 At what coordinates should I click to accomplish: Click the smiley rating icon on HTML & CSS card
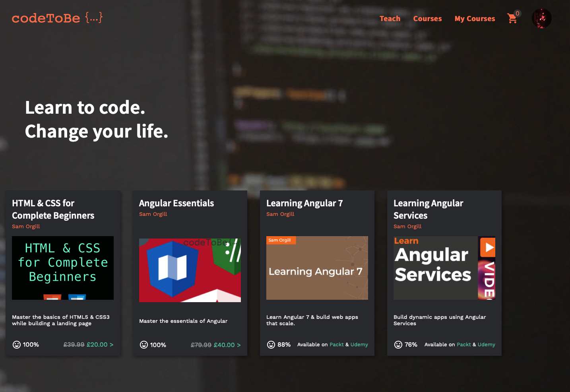tap(16, 345)
